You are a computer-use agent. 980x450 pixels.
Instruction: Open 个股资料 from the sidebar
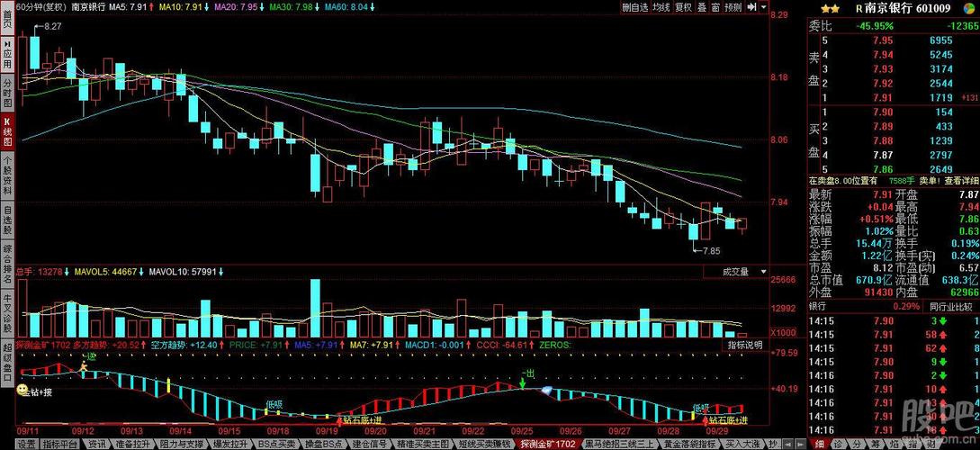pyautogui.click(x=7, y=175)
